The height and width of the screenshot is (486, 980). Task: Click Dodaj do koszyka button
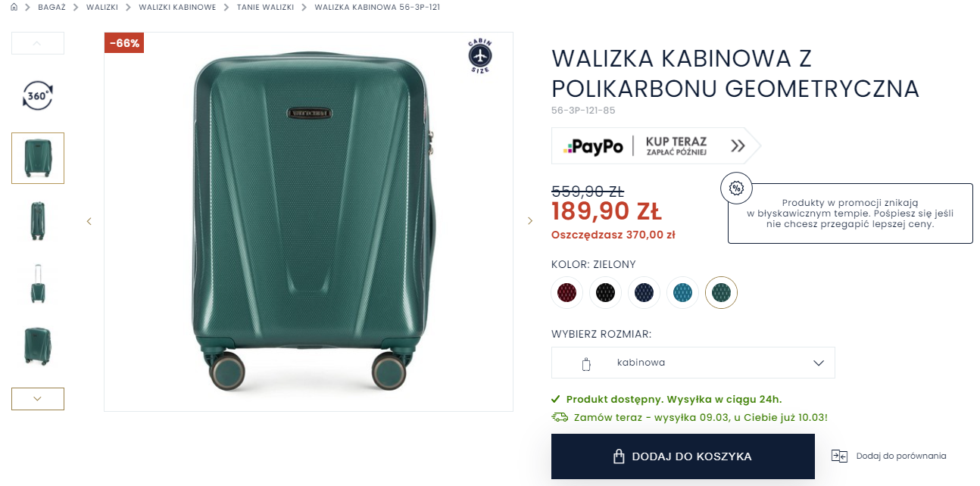point(682,456)
